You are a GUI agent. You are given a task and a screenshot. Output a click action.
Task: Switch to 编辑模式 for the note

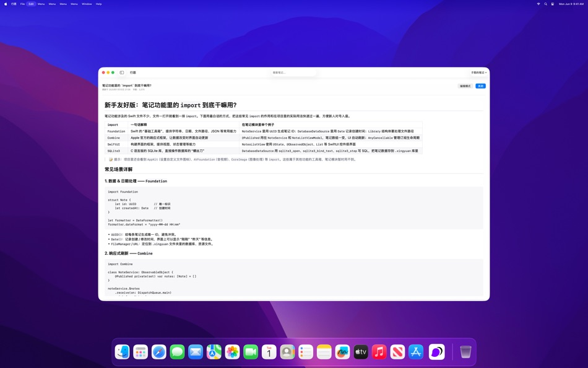pos(465,85)
